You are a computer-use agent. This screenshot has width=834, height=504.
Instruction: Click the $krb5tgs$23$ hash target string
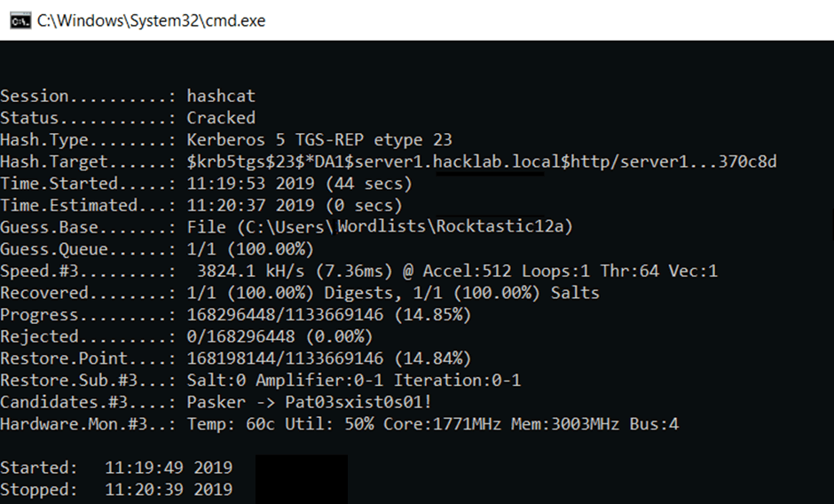coord(482,161)
